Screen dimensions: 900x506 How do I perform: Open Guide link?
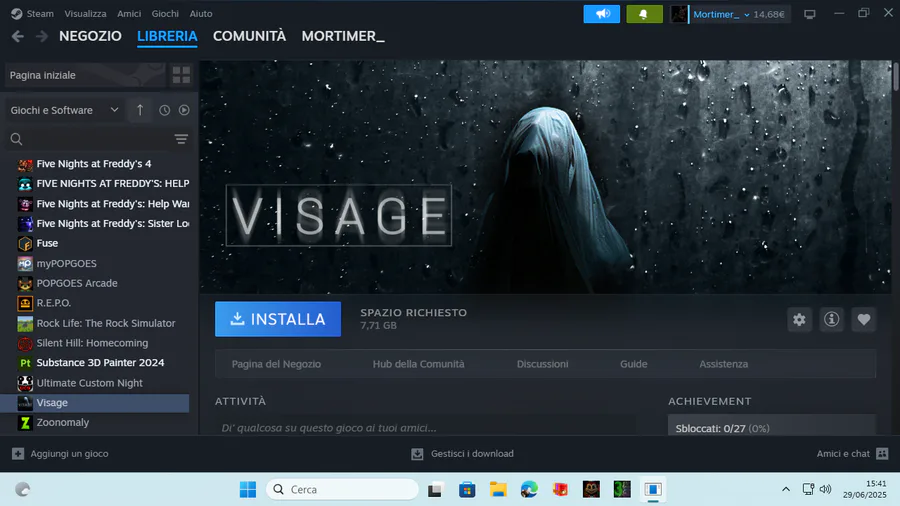[634, 364]
